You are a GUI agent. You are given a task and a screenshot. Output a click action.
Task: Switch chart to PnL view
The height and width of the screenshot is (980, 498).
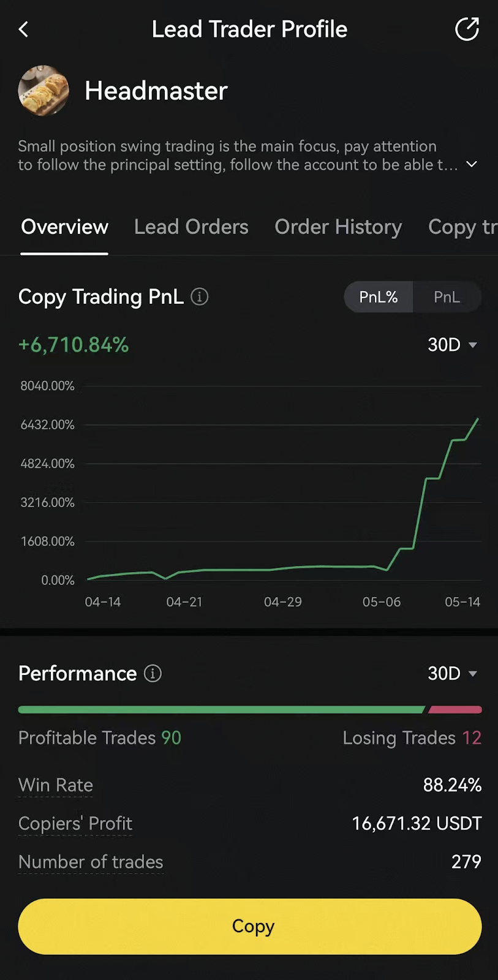(447, 297)
